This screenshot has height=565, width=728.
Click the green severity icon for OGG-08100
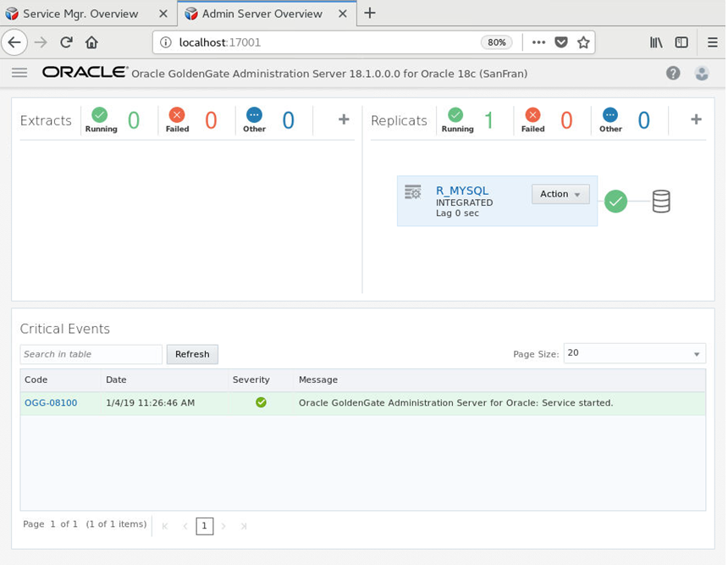pyautogui.click(x=261, y=402)
